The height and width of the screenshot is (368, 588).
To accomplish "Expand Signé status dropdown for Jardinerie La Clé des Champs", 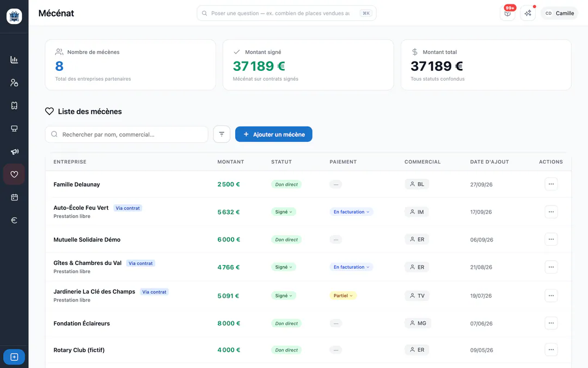I will (x=284, y=295).
